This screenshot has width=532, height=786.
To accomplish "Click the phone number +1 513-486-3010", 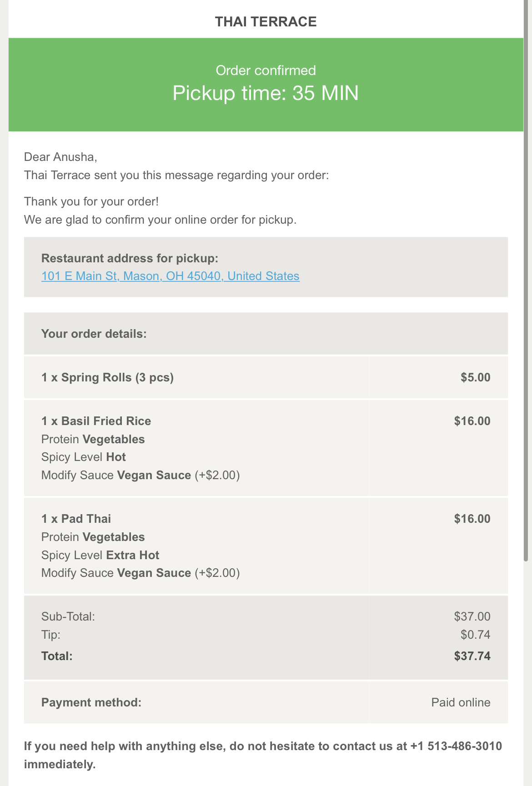I will 456,746.
